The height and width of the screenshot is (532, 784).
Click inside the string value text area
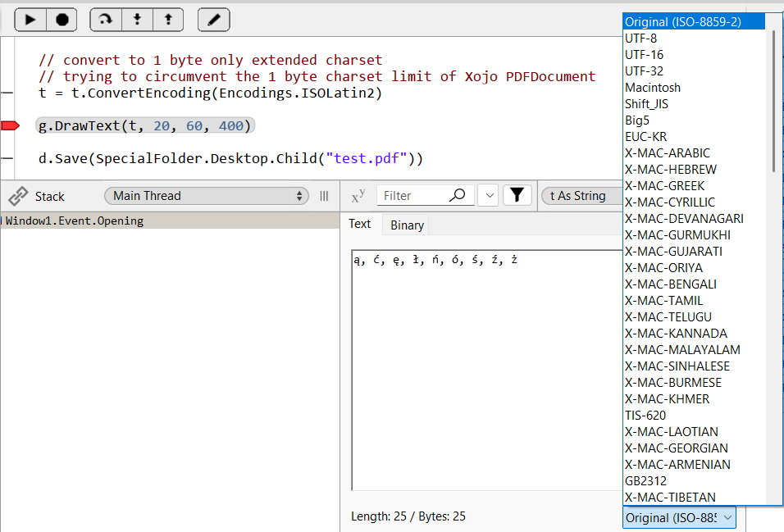487,370
